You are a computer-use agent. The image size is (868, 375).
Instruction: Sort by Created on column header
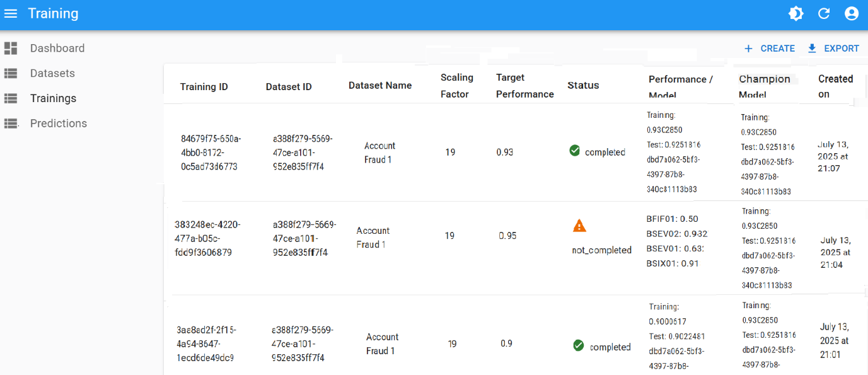coord(835,86)
